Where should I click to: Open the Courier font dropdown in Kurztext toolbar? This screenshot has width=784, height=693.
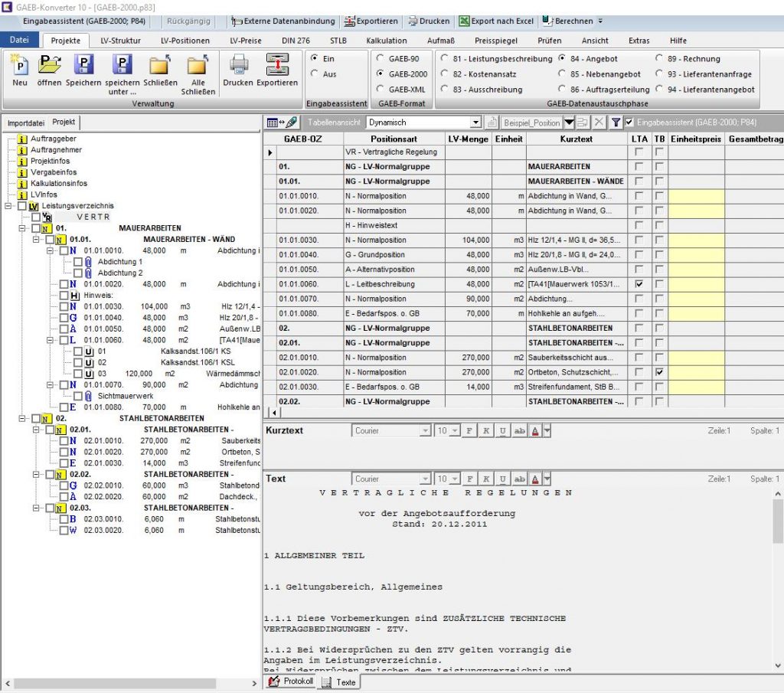[x=425, y=430]
